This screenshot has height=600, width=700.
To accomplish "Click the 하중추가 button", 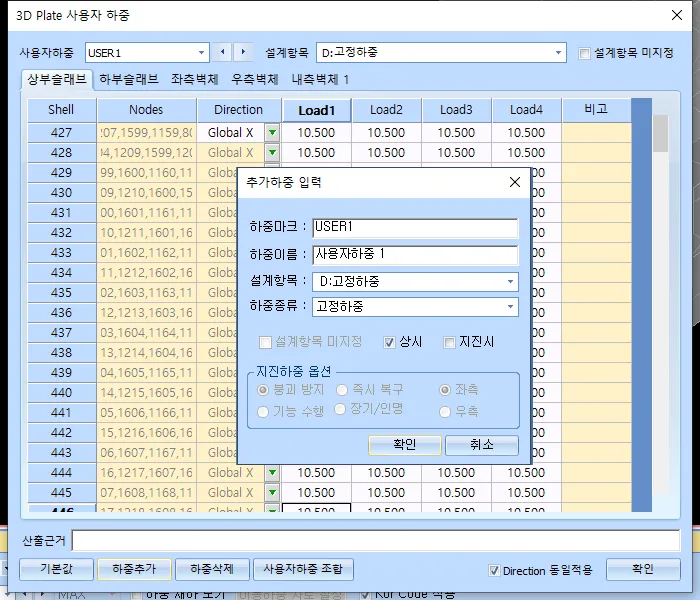I will 134,569.
